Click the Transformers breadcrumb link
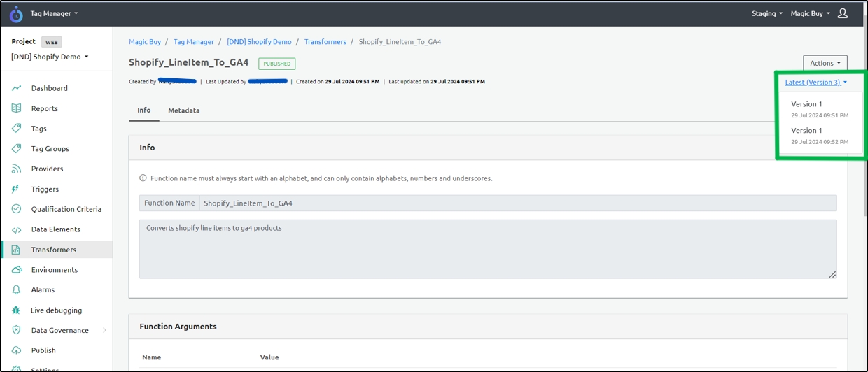The width and height of the screenshot is (868, 372). 325,42
